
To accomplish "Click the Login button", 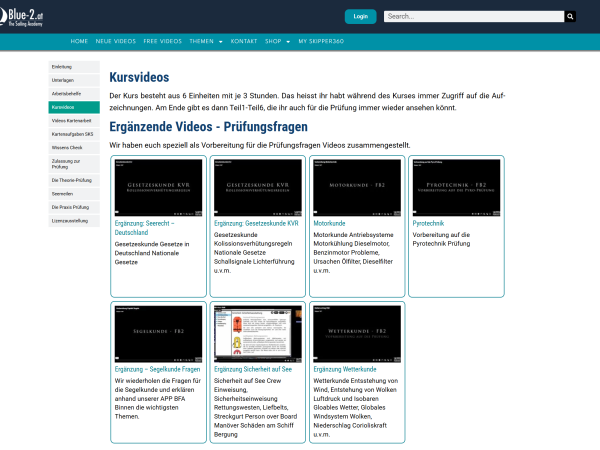I will click(x=360, y=16).
